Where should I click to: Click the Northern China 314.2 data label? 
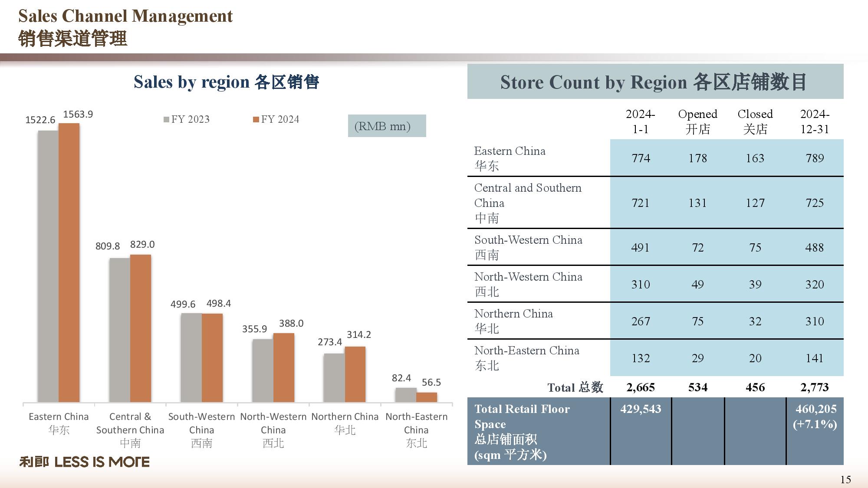tap(358, 334)
